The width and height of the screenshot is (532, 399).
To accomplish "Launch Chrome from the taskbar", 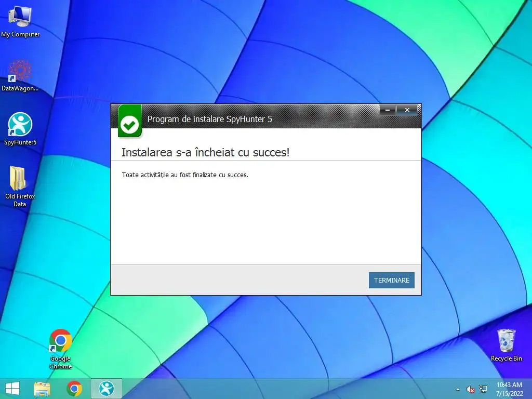I will coord(74,389).
